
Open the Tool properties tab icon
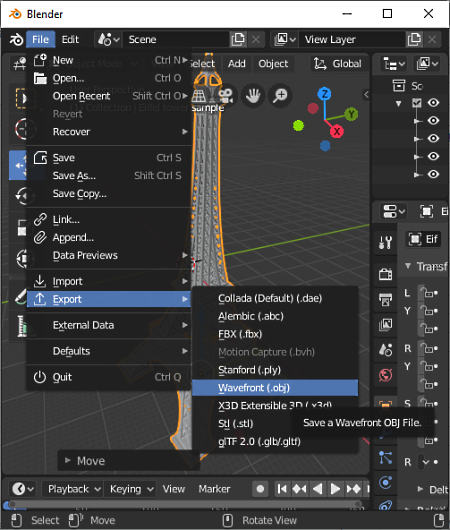[x=385, y=242]
